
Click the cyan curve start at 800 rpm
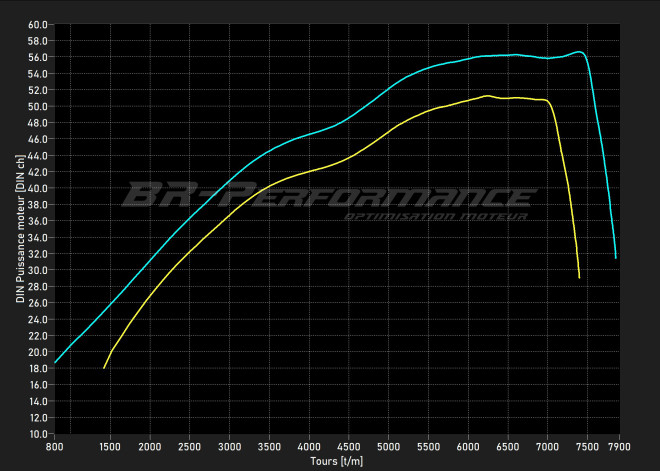click(56, 363)
